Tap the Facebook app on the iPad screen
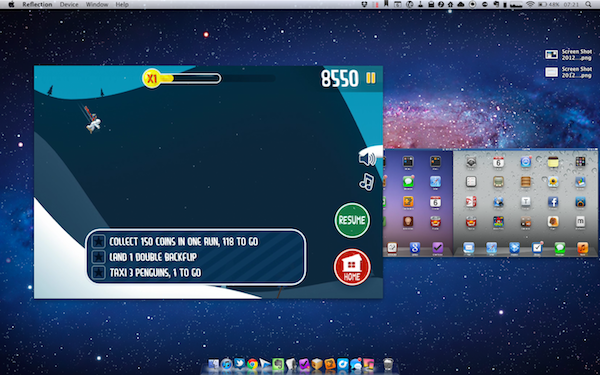 pyautogui.click(x=553, y=202)
